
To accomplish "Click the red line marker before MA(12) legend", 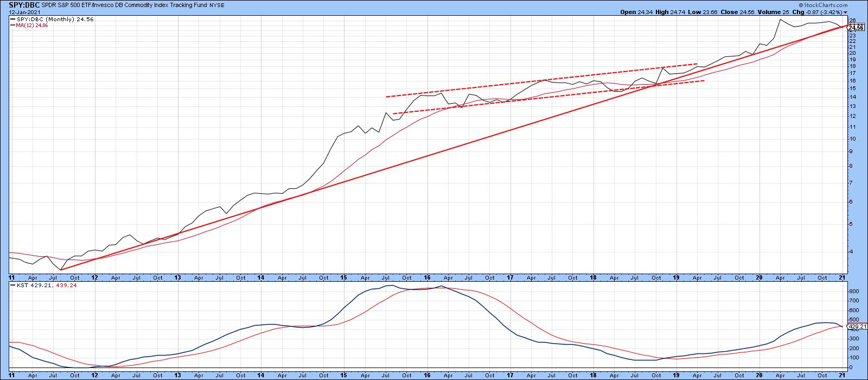I will point(12,25).
